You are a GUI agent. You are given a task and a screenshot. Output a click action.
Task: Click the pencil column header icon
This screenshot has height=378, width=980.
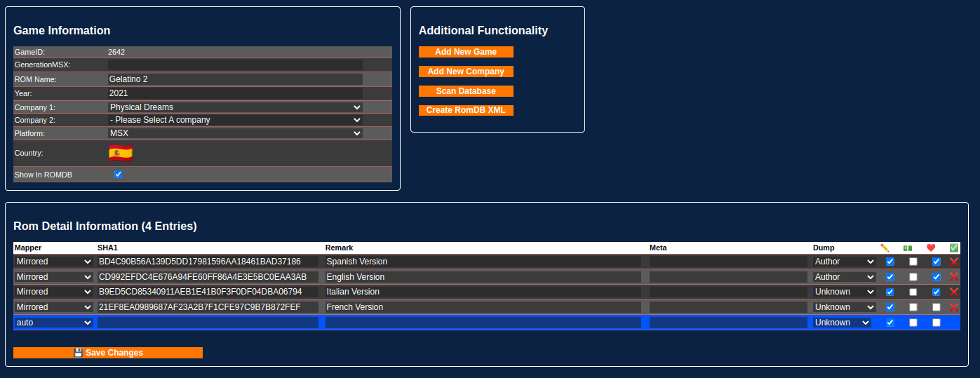click(885, 248)
